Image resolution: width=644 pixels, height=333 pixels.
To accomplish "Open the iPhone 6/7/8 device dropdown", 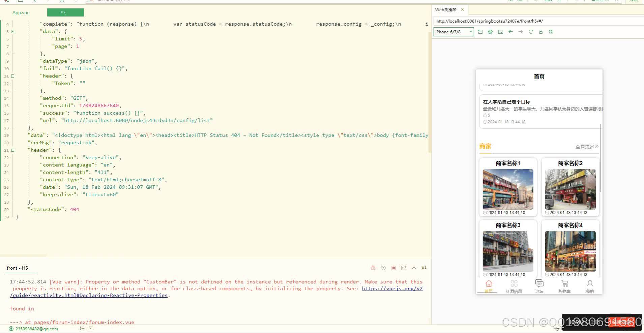I will (x=453, y=32).
